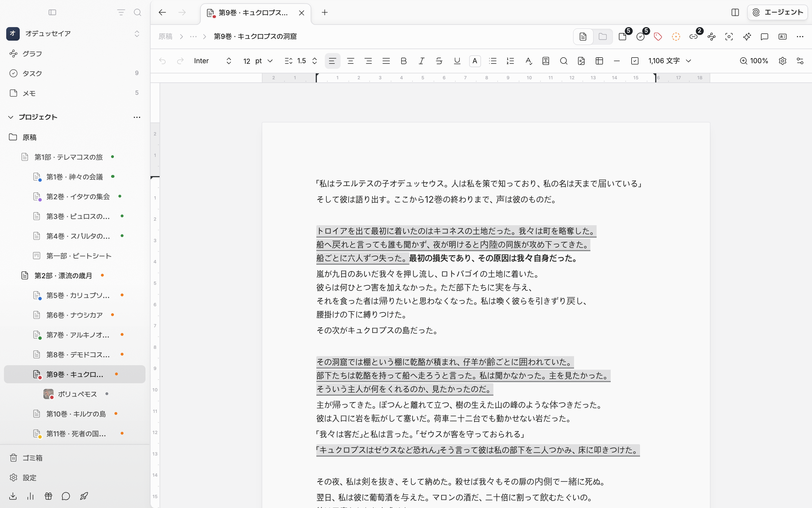
Task: Open the tags icon in toolbar
Action: 658,37
